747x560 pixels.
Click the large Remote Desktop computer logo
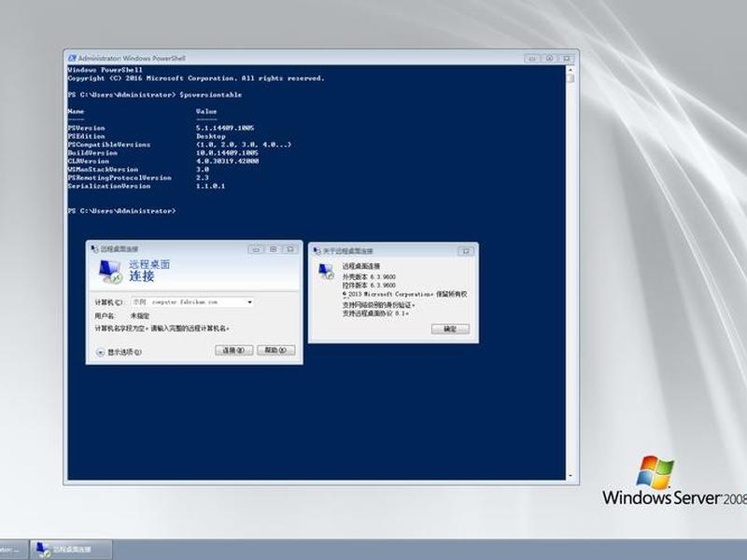(110, 272)
